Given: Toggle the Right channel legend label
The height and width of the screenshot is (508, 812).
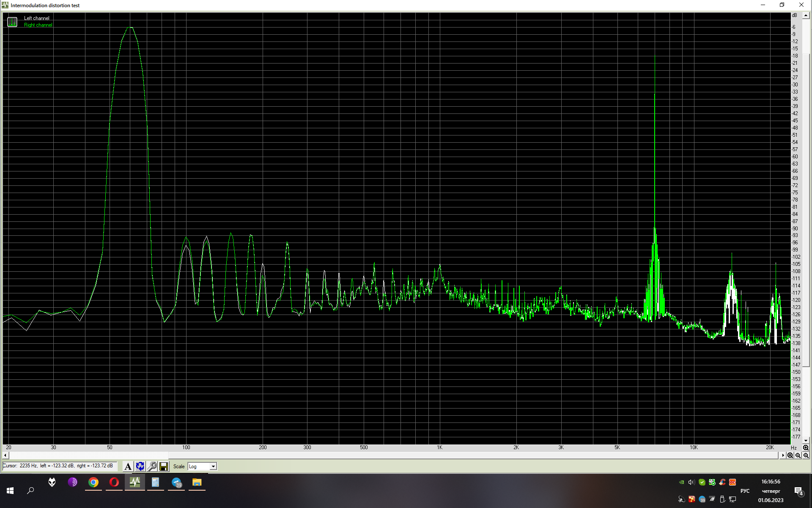Looking at the screenshot, I should [x=38, y=25].
